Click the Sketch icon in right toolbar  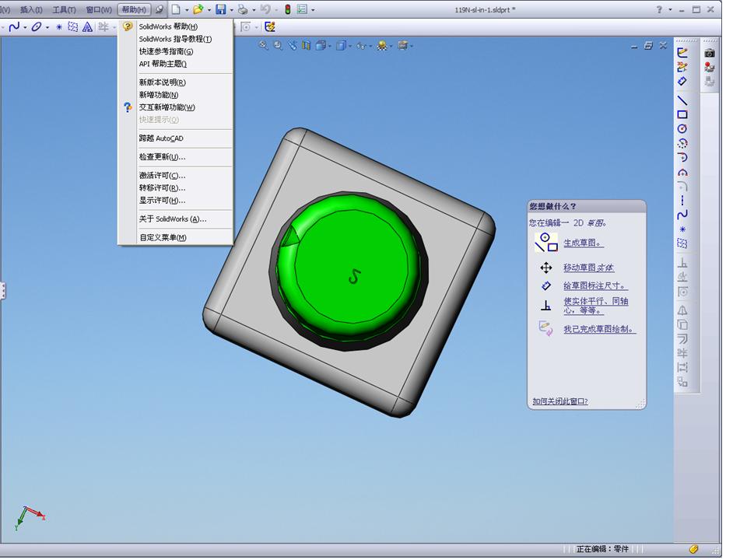tap(682, 52)
